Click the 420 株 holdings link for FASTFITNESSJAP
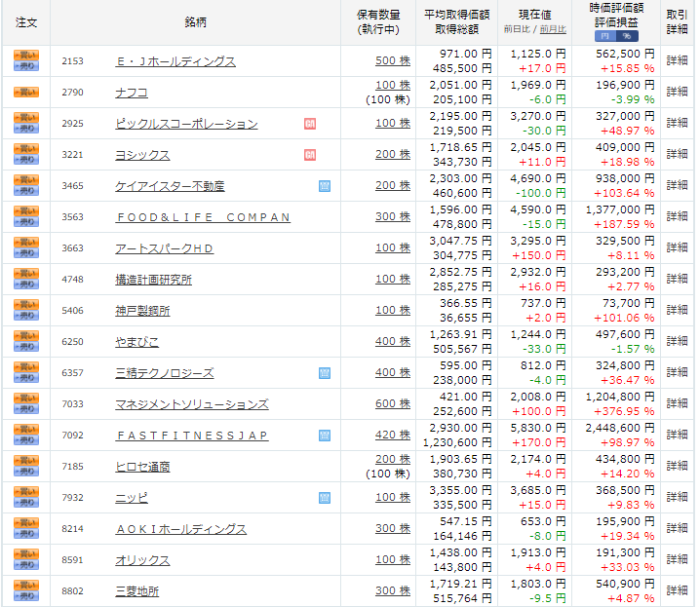 [x=393, y=435]
